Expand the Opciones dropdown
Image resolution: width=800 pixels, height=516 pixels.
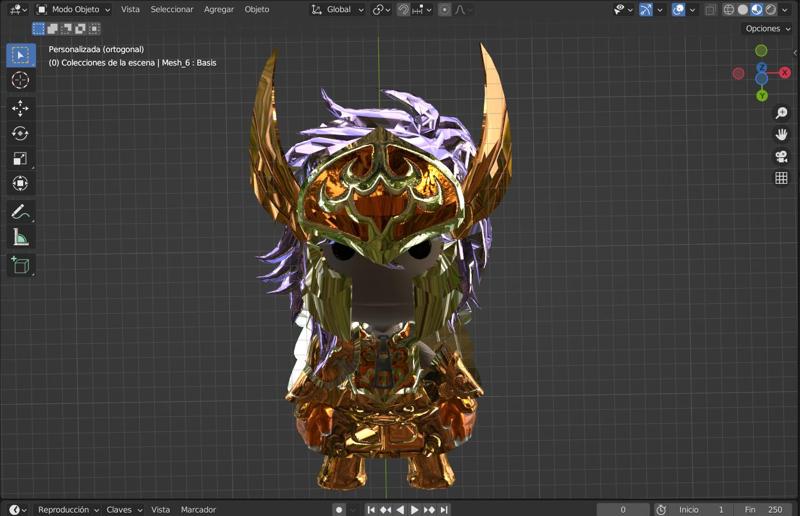tap(767, 29)
